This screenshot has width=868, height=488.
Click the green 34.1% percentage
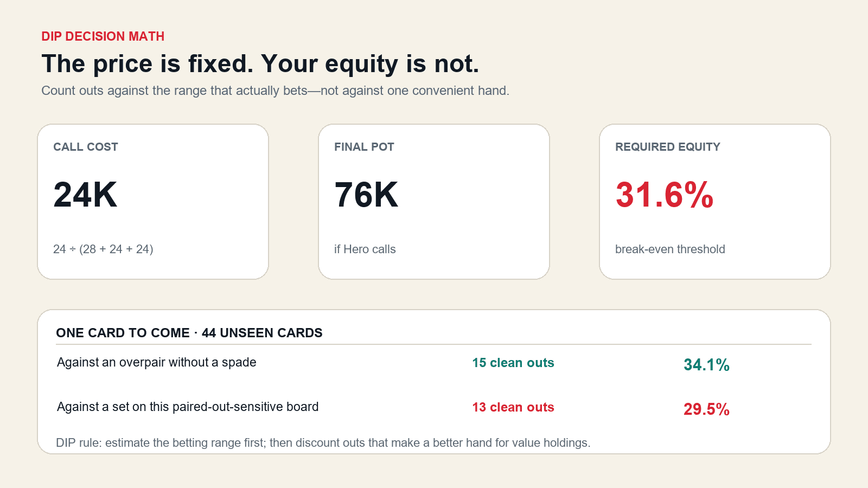pos(706,365)
